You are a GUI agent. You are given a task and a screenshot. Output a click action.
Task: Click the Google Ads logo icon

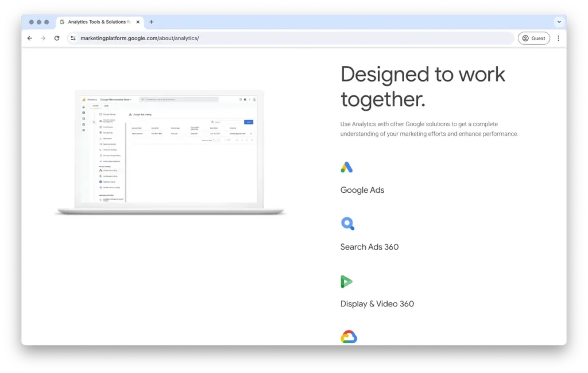pos(347,167)
